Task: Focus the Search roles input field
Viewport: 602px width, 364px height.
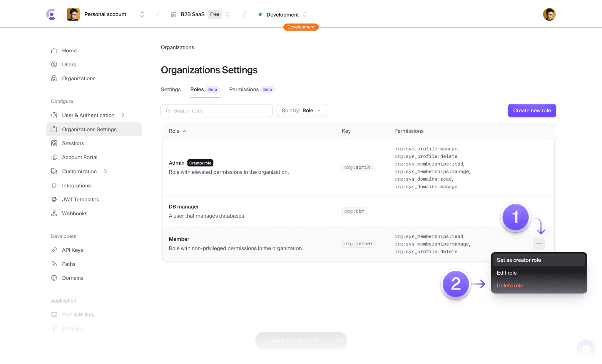Action: tap(217, 111)
